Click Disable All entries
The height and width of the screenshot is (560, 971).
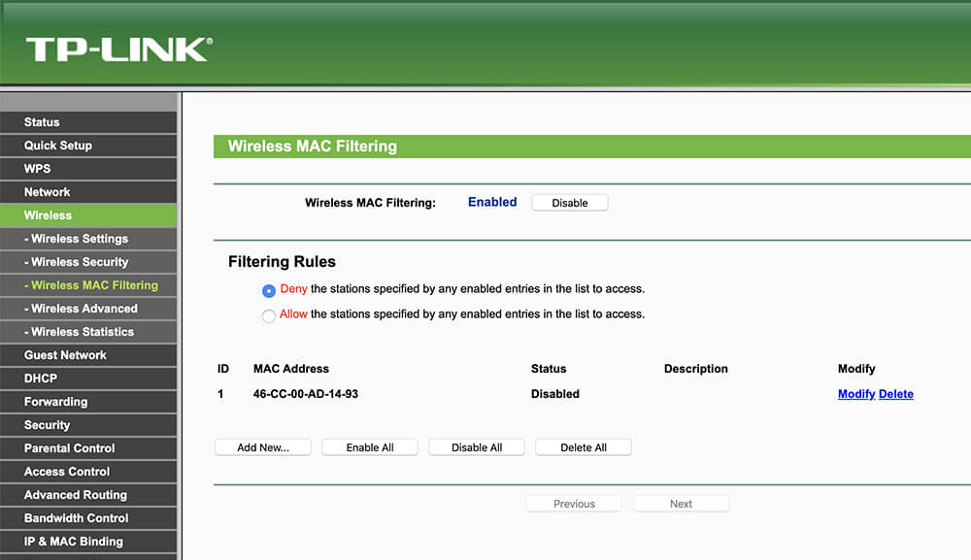pyautogui.click(x=476, y=446)
